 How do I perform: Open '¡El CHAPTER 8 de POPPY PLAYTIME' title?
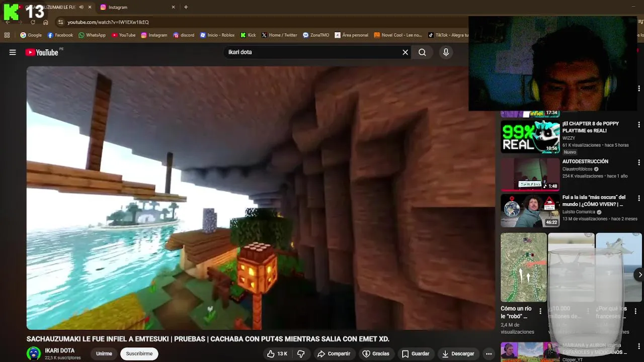click(x=591, y=127)
